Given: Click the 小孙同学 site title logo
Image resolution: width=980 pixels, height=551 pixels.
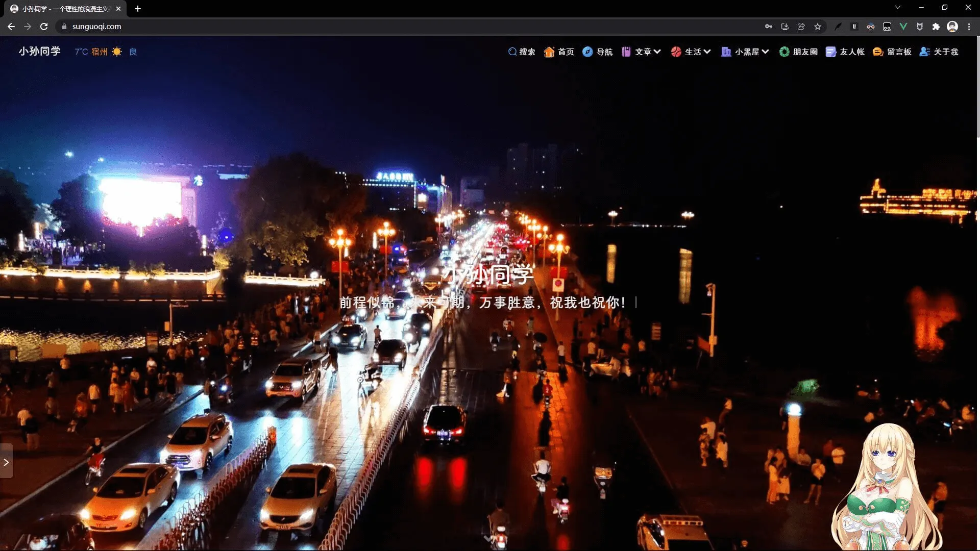Looking at the screenshot, I should tap(39, 51).
